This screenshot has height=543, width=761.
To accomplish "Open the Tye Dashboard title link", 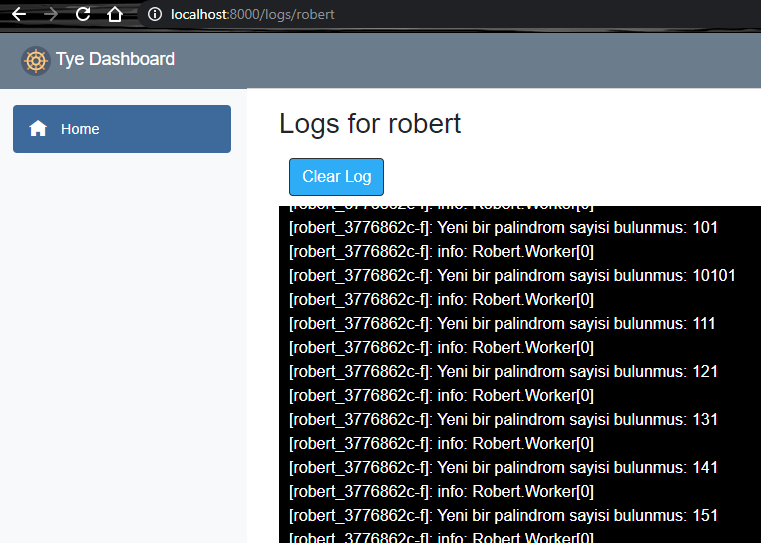I will coord(115,60).
